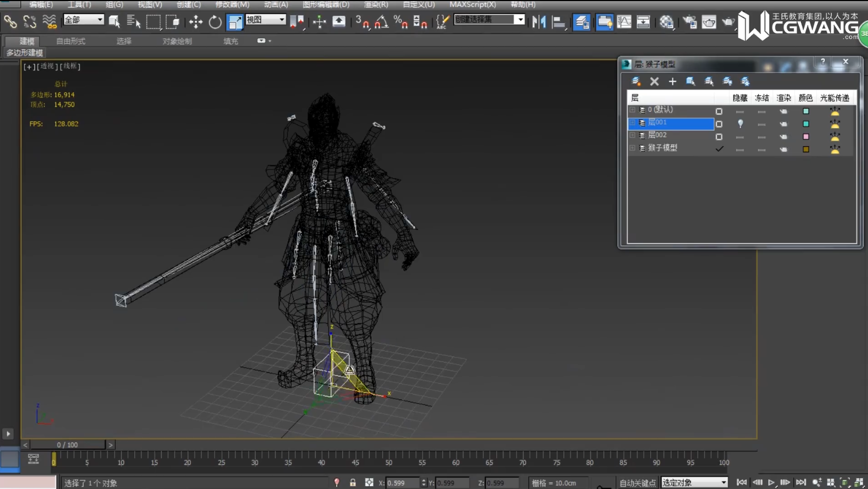
Task: Open the MAXScript(X) menu
Action: tap(473, 4)
